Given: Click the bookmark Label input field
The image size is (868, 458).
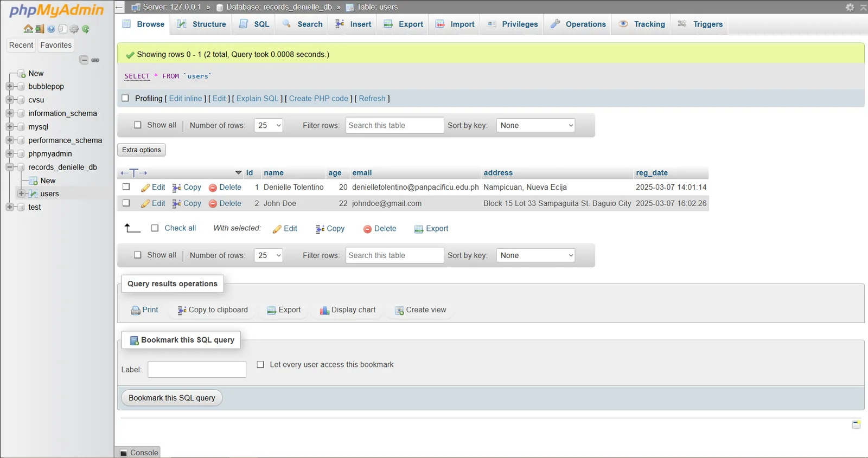Looking at the screenshot, I should click(x=197, y=370).
